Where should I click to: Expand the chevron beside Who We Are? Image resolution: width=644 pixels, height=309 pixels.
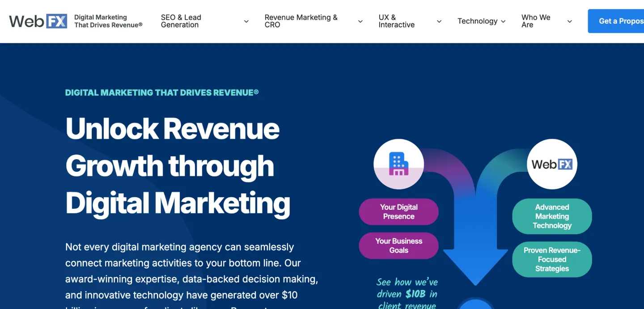pyautogui.click(x=569, y=21)
